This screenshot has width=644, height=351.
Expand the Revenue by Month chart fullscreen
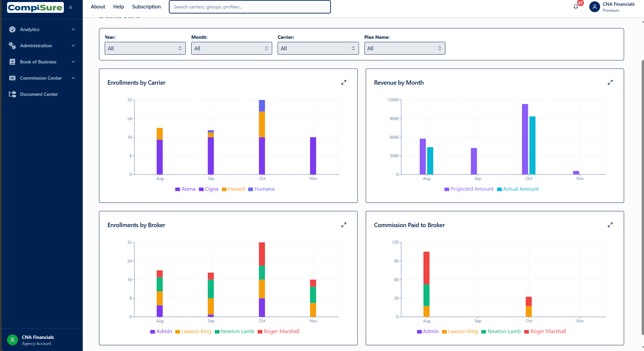tap(610, 82)
